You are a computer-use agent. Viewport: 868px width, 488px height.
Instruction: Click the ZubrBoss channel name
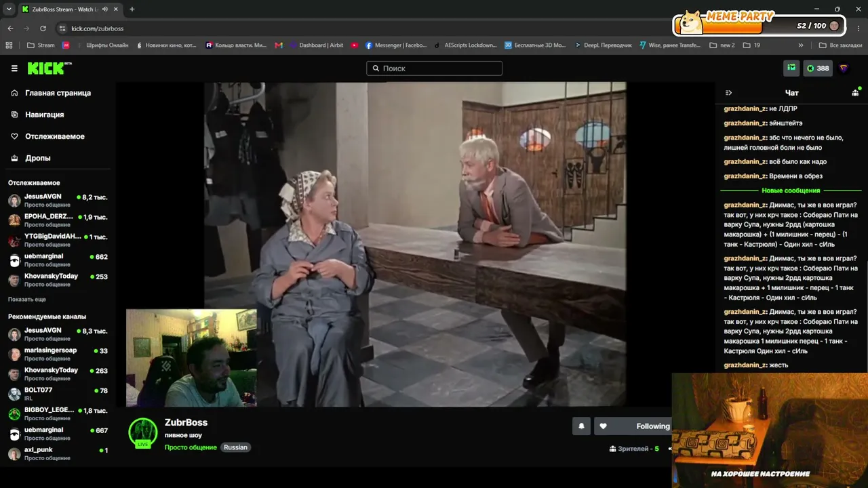tap(186, 422)
